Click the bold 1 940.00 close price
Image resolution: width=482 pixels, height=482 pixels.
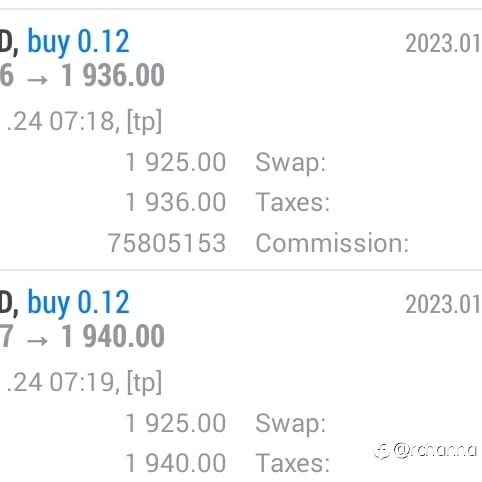[x=113, y=336]
